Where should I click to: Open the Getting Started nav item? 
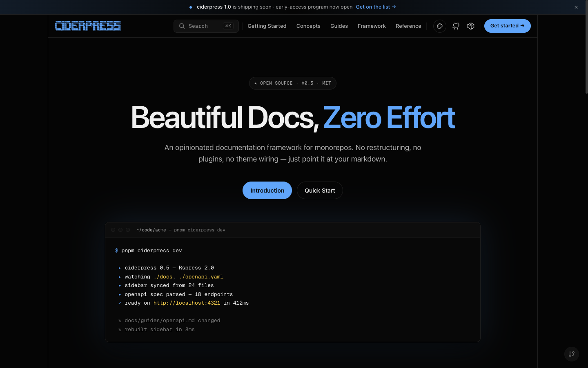pos(267,26)
